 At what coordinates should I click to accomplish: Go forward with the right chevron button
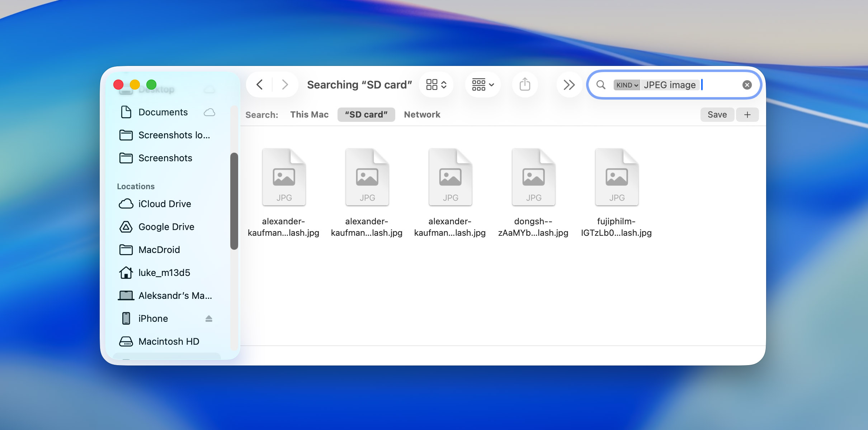285,85
